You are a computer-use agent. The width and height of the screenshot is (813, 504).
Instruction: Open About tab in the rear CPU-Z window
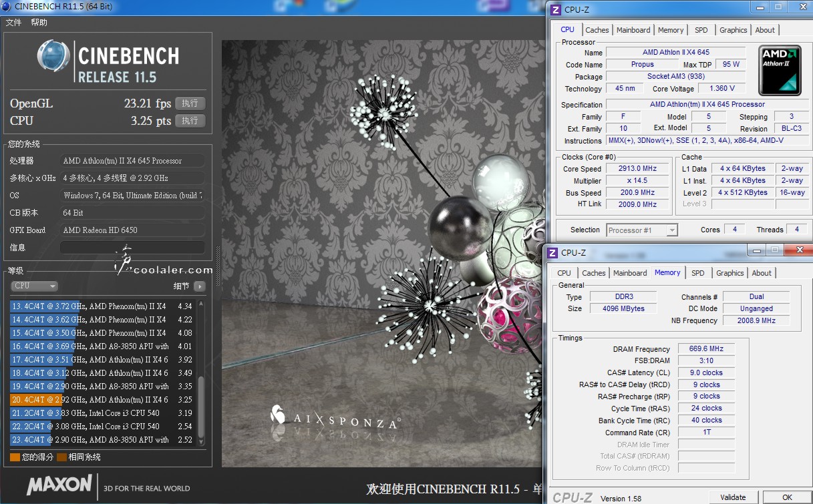765,30
